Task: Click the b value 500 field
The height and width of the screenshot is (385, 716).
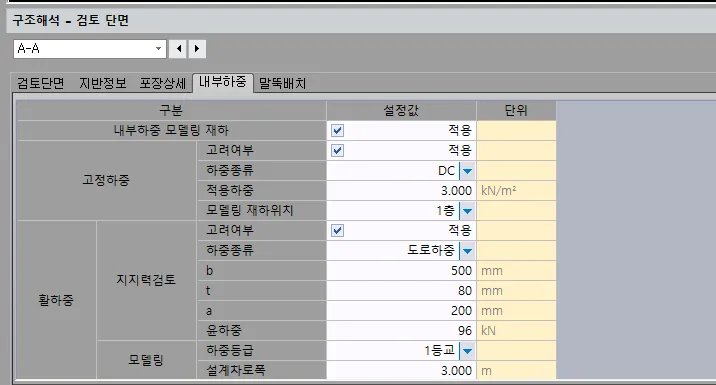Action: pos(401,270)
